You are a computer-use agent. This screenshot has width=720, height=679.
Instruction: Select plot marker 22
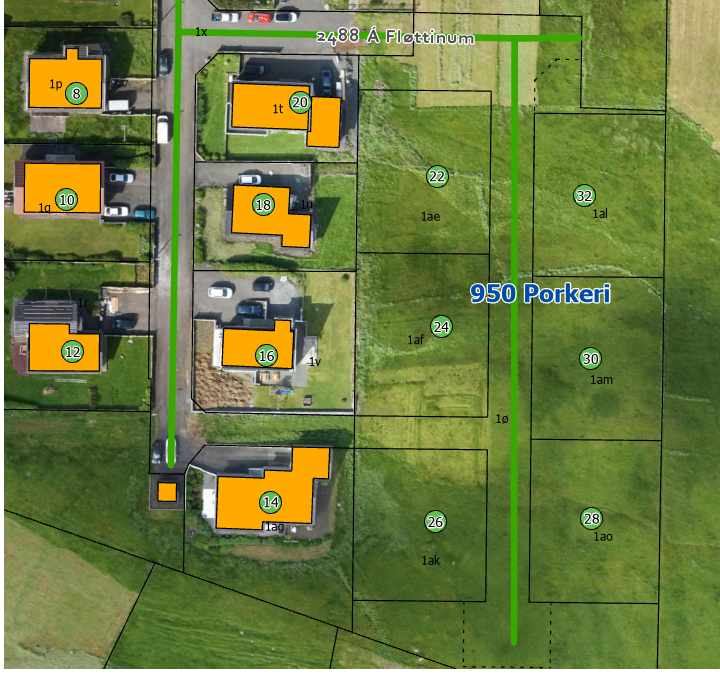[437, 177]
